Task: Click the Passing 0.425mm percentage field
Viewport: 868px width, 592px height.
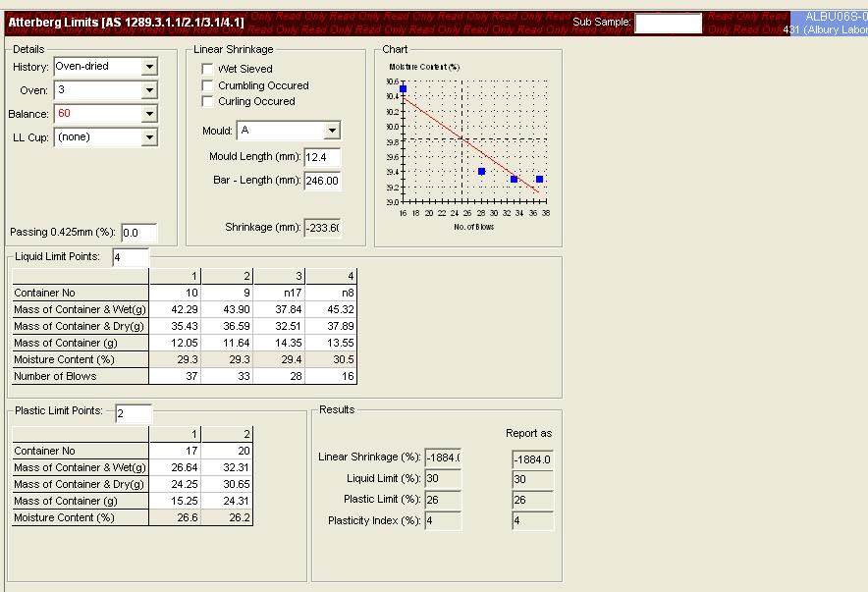Action: [x=138, y=233]
